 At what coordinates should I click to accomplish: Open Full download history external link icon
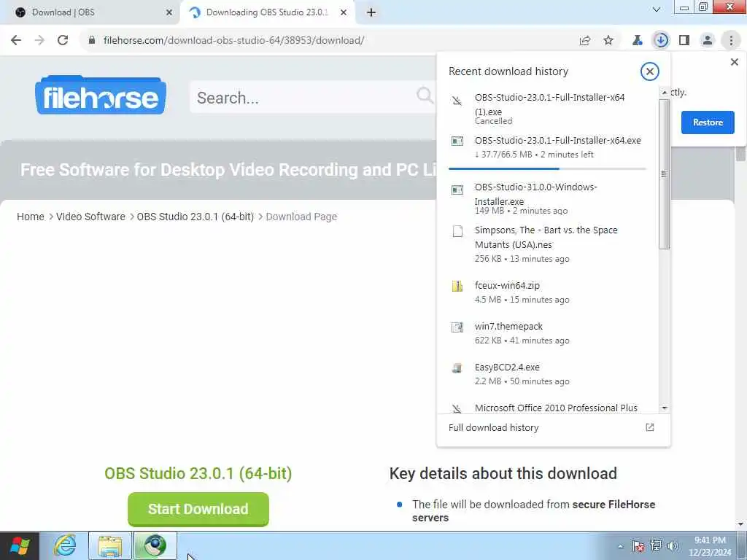pos(650,427)
